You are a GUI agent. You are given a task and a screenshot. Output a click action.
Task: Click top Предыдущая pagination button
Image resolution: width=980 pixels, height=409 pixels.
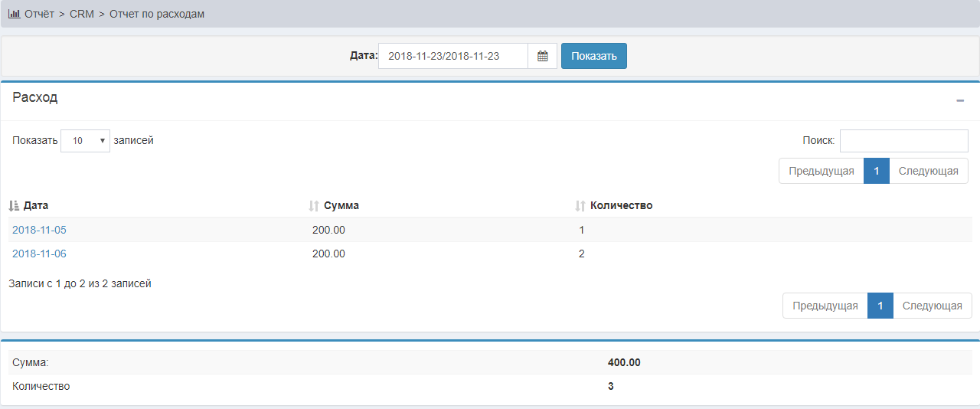point(821,171)
